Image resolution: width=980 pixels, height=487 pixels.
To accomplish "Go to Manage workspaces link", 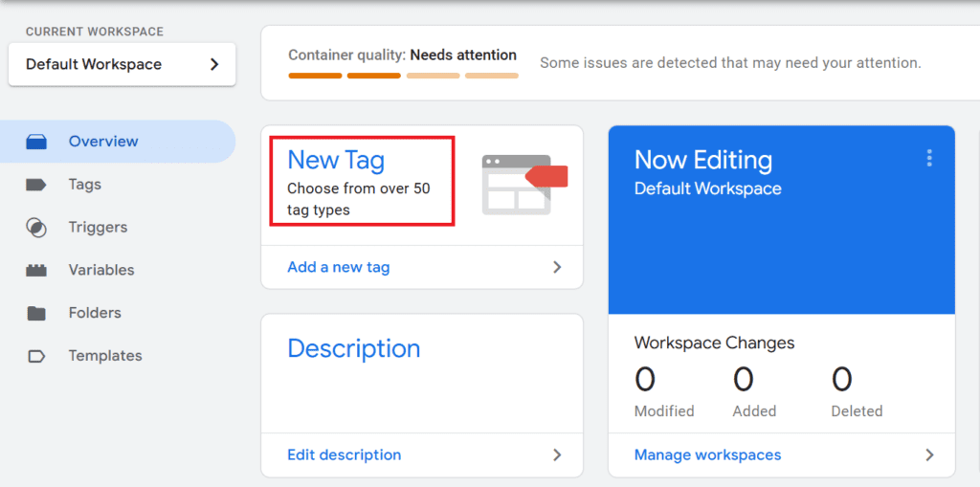I will click(x=707, y=455).
